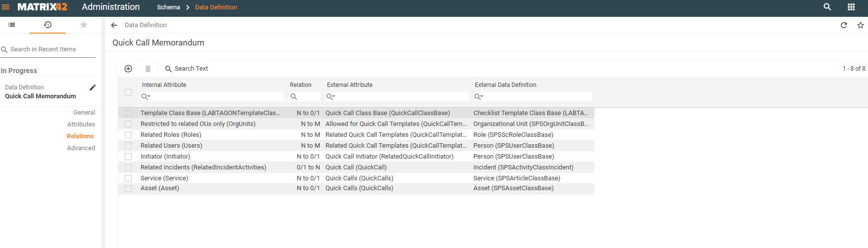This screenshot has height=248, width=868.
Task: Open the application grid launcher
Action: [851, 7]
